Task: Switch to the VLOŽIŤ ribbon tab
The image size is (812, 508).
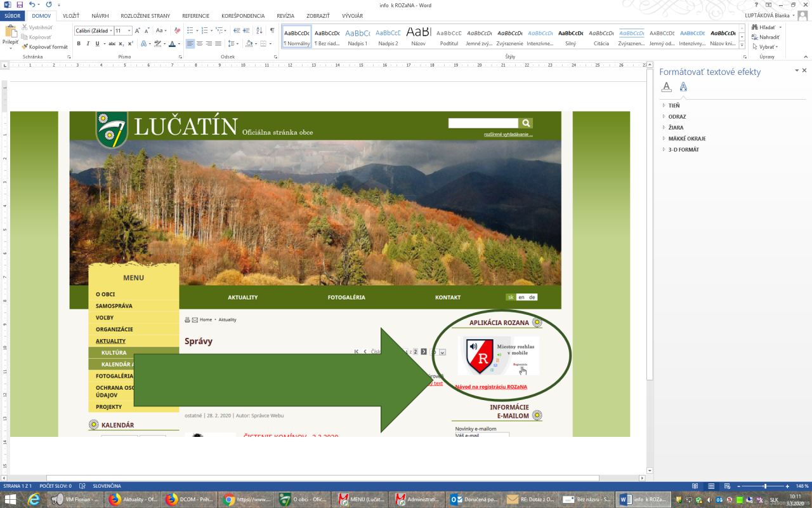Action: pyautogui.click(x=71, y=15)
